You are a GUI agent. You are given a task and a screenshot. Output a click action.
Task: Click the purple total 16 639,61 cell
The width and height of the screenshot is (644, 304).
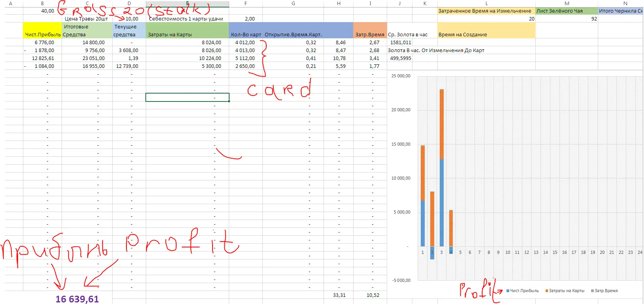[x=77, y=299]
